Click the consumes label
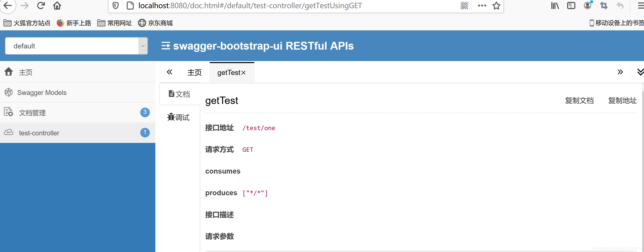 click(x=223, y=171)
